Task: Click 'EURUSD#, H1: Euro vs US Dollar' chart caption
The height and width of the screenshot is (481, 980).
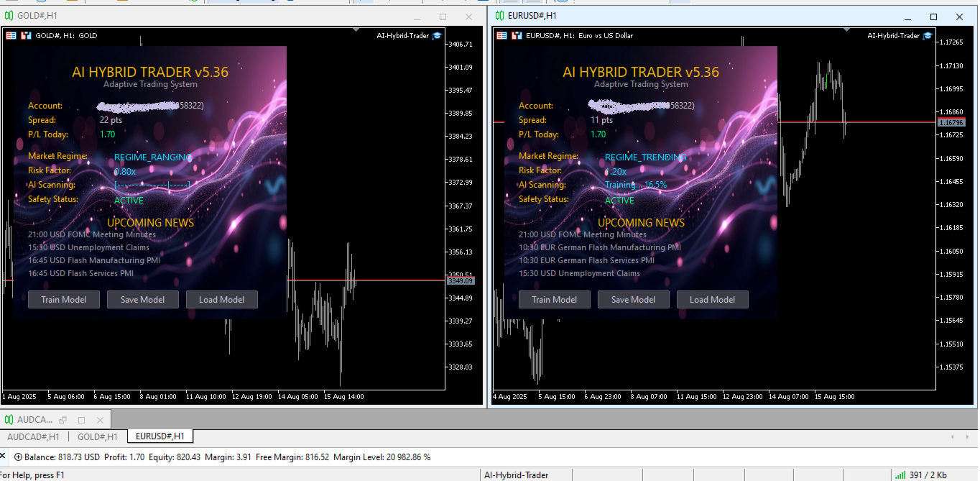Action: pyautogui.click(x=579, y=35)
